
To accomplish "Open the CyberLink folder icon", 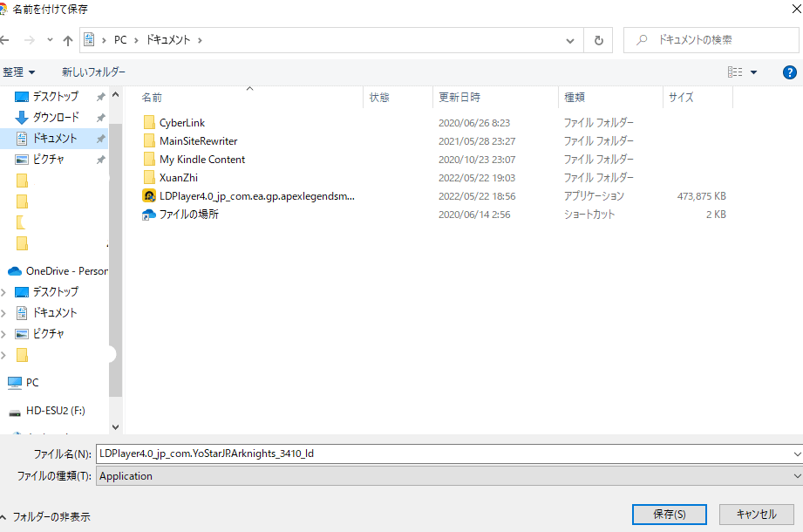I will (x=150, y=122).
